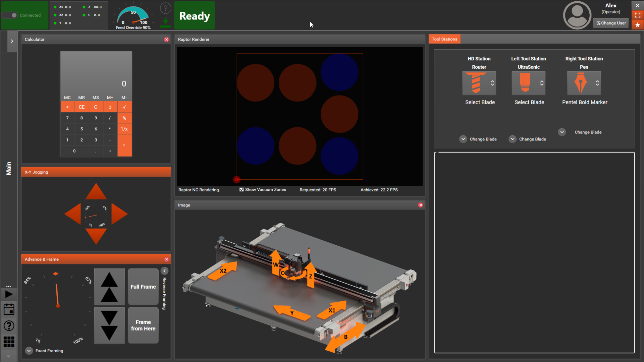Click the play icon in left sidebar

pyautogui.click(x=9, y=294)
